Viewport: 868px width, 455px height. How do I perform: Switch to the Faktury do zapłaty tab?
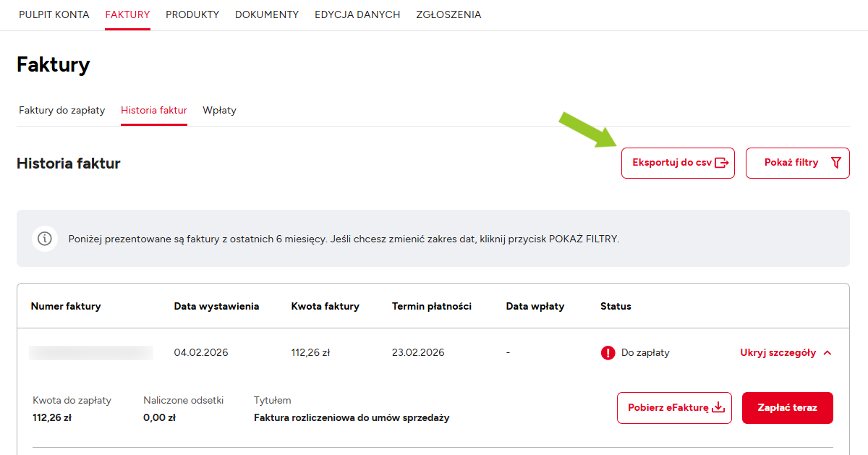(x=62, y=111)
